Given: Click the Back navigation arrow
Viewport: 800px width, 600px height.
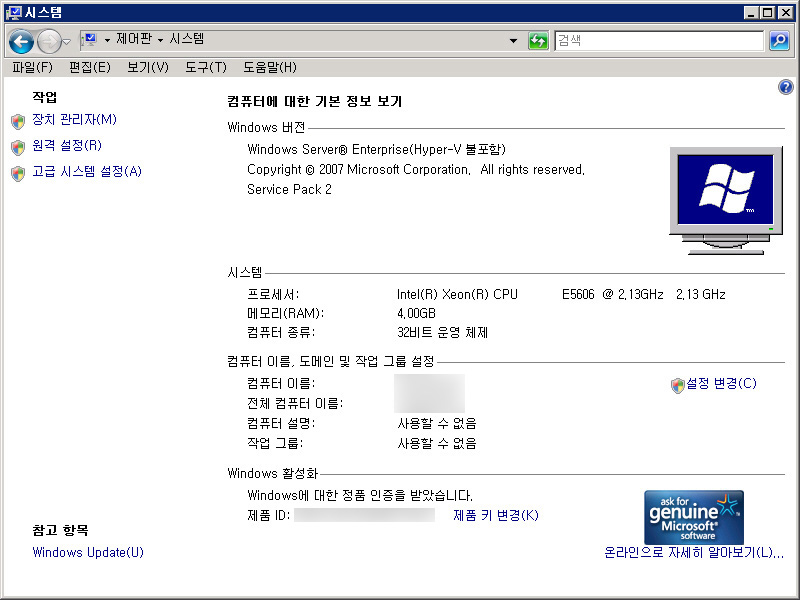Looking at the screenshot, I should pos(21,41).
